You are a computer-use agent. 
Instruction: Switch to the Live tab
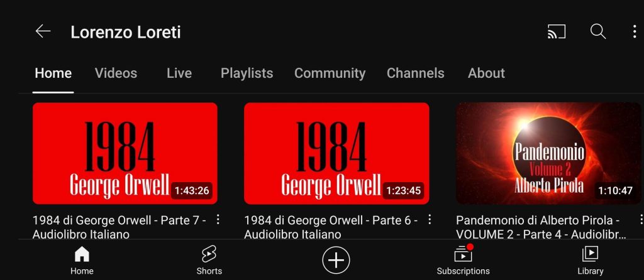tap(179, 73)
